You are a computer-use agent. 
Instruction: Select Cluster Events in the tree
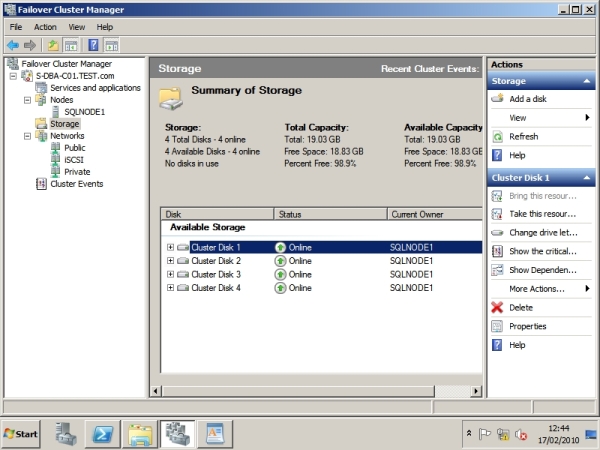76,184
